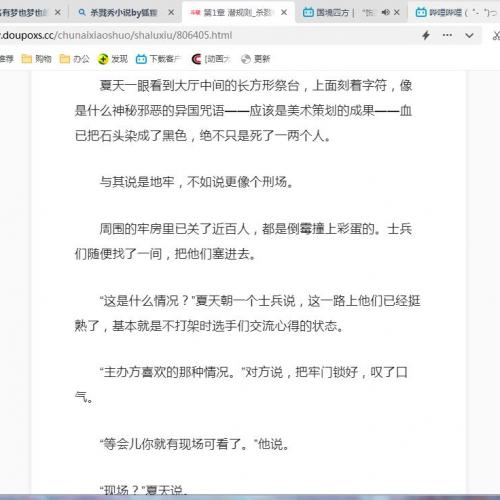Image resolution: width=500 pixels, height=500 pixels.
Task: Click the paragraph starting 周围的牢房里
Action: tap(243, 241)
